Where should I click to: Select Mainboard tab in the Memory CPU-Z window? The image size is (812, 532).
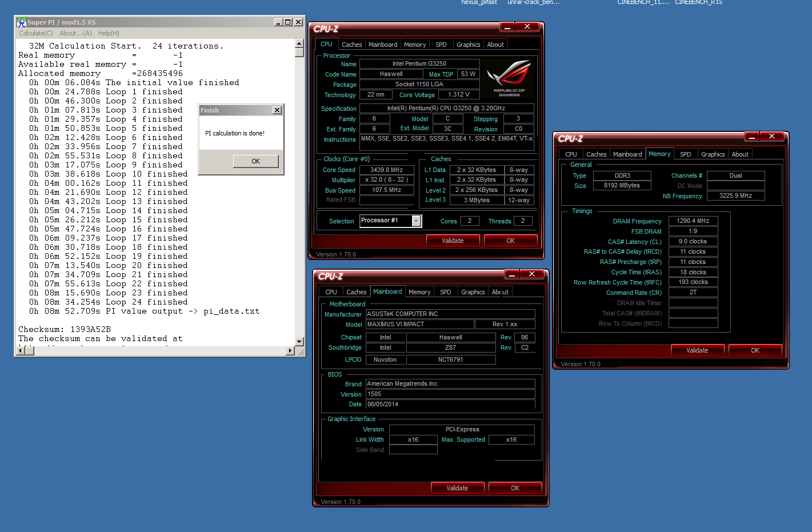click(627, 154)
